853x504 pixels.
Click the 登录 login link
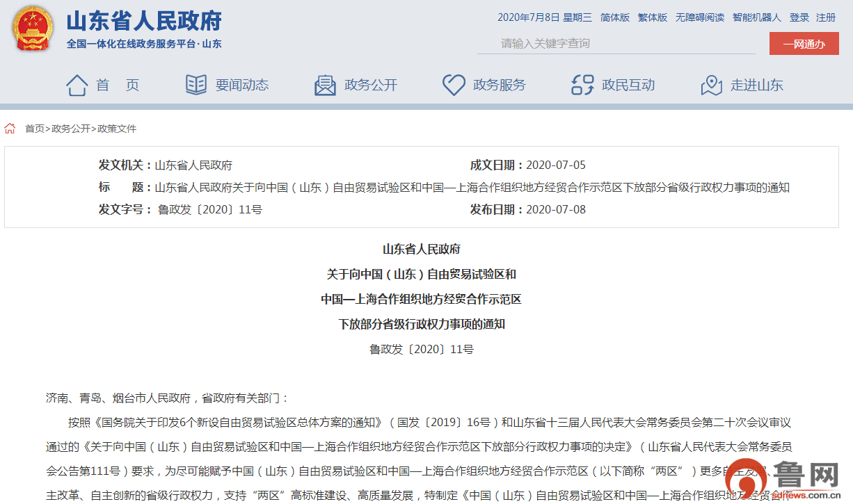(799, 17)
